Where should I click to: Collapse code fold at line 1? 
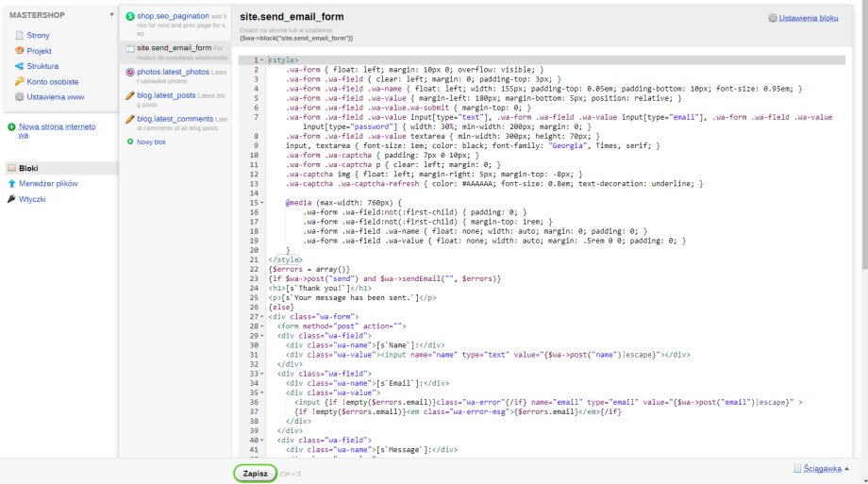(261, 60)
